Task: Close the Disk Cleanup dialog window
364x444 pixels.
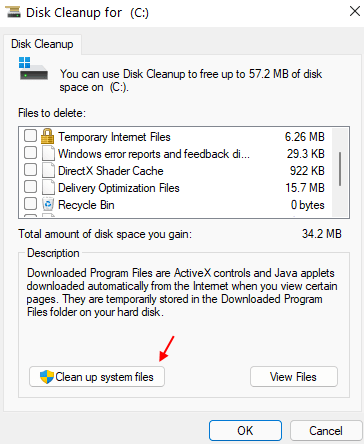Action: pyautogui.click(x=355, y=11)
